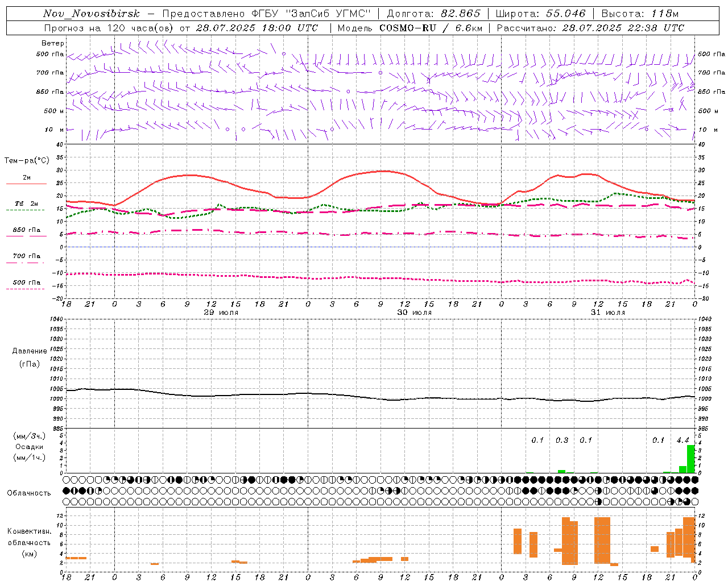Click the 'Предоставлено ФГБУ "ЗапСиб УГМС"' provider text
This screenshot has height=582, width=728.
click(267, 14)
